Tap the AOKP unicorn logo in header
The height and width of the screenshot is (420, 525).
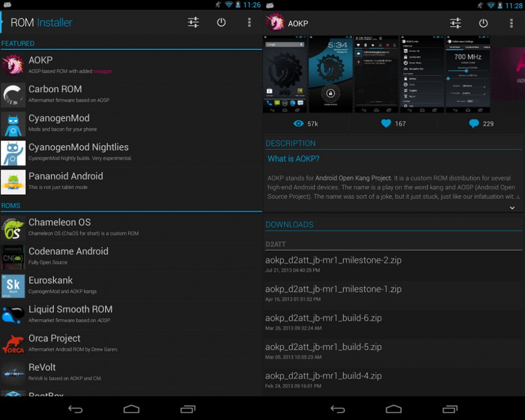tap(275, 22)
